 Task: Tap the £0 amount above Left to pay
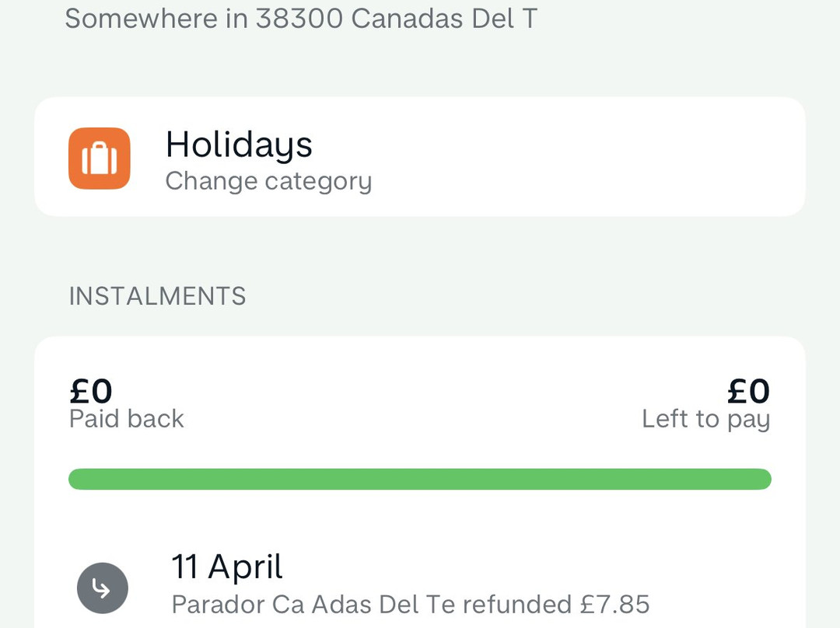[748, 391]
